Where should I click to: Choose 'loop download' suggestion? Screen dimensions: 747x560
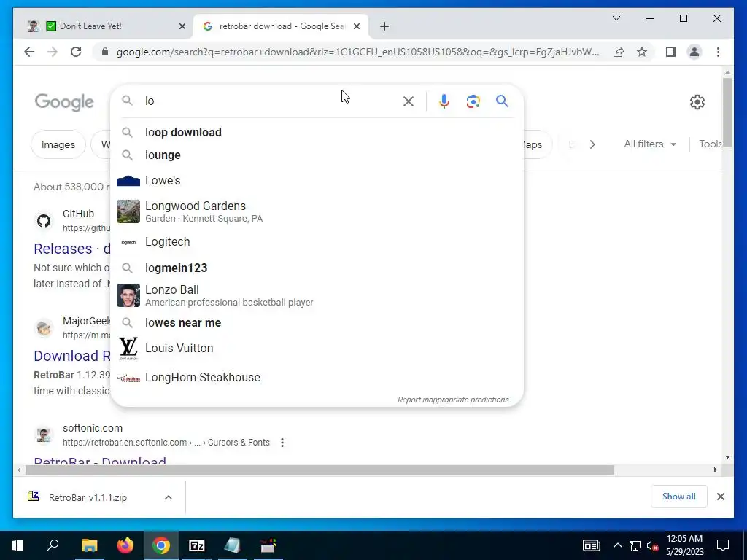click(x=317, y=133)
